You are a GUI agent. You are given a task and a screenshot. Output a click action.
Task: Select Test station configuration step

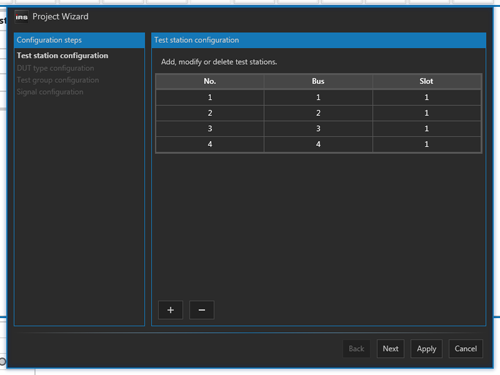pos(63,56)
